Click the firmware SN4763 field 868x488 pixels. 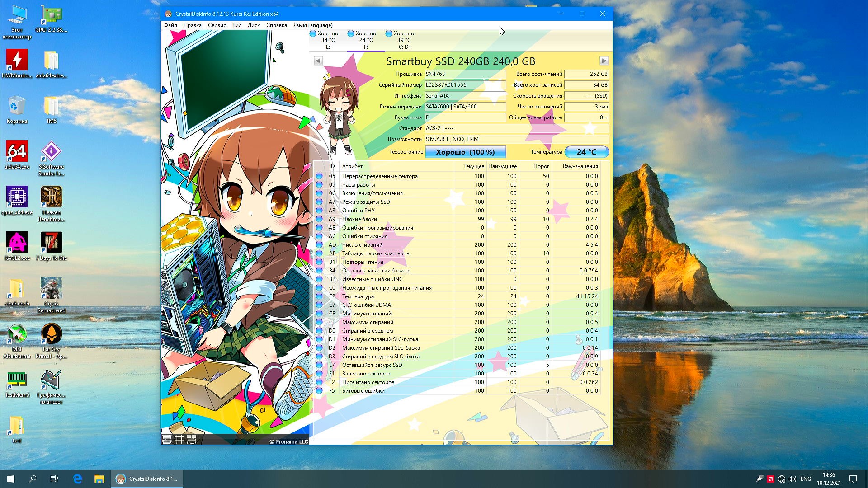point(465,74)
